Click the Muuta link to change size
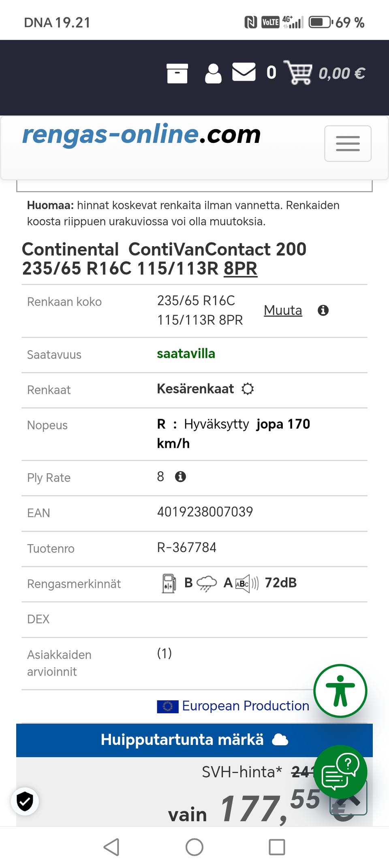Image resolution: width=389 pixels, height=868 pixels. coord(283,311)
